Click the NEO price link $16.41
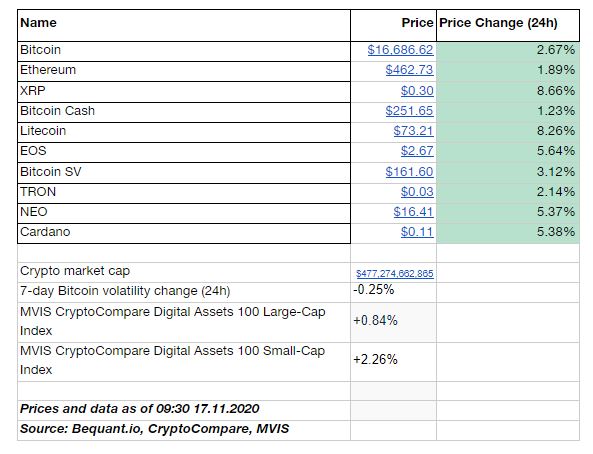 [x=413, y=212]
